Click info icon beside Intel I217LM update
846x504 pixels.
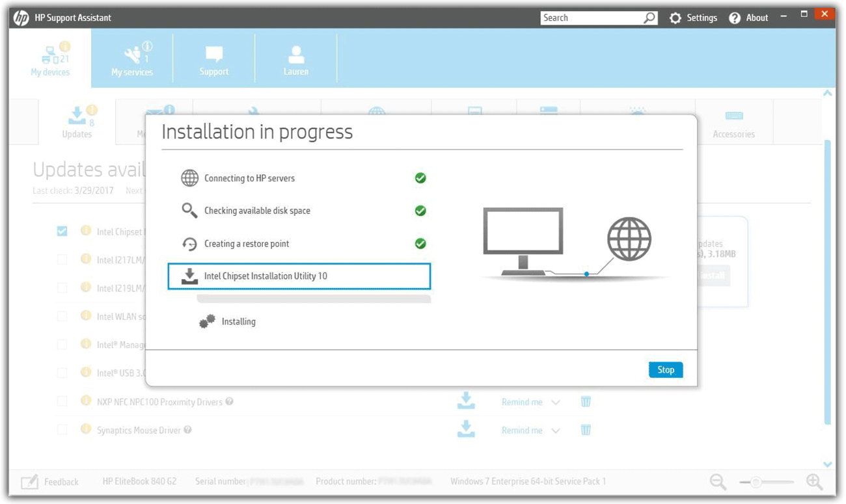tap(85, 259)
